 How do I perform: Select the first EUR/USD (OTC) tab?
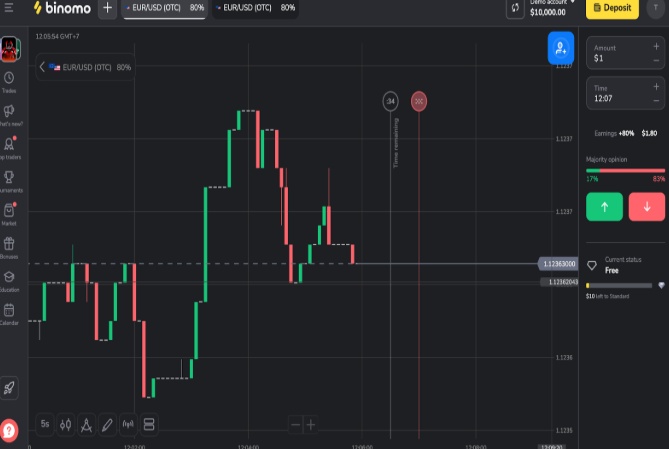pos(165,8)
